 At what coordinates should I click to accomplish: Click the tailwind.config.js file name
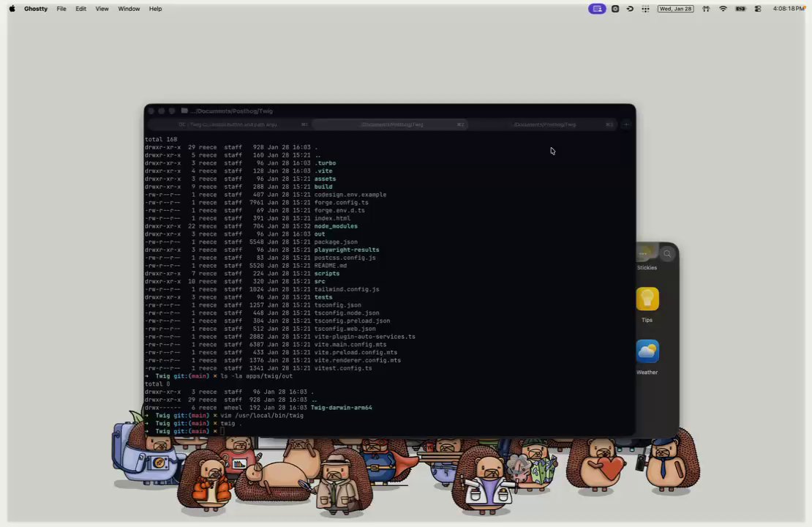coord(347,289)
